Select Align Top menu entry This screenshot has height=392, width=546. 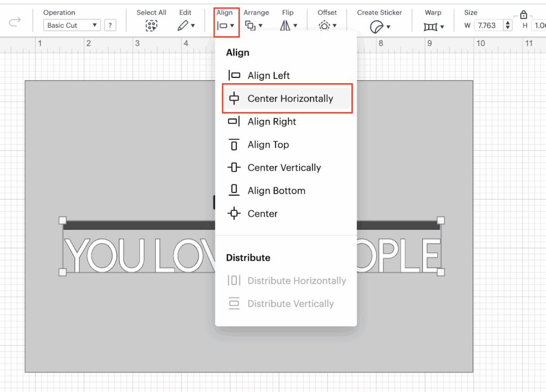(x=268, y=145)
